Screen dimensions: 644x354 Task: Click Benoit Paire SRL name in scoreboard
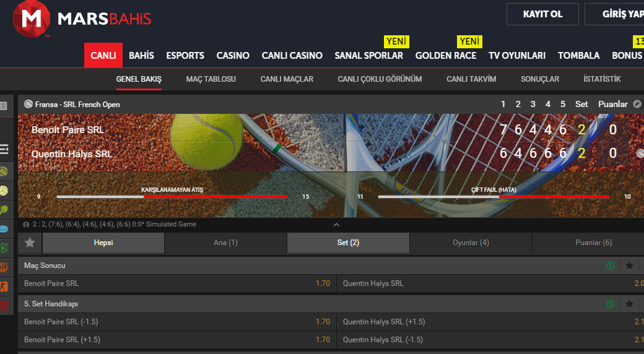(67, 130)
